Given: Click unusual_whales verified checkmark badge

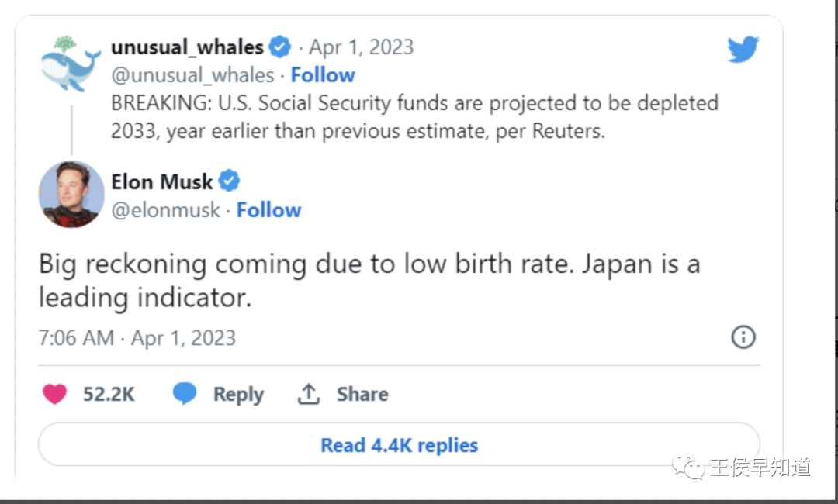Looking at the screenshot, I should click(x=280, y=47).
